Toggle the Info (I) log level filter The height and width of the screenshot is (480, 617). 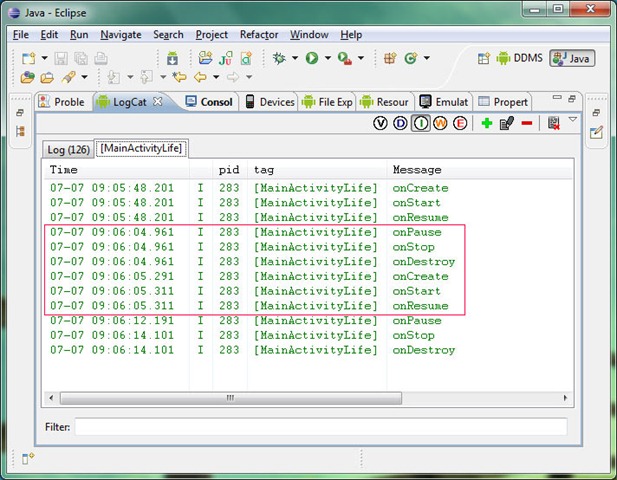pos(420,123)
